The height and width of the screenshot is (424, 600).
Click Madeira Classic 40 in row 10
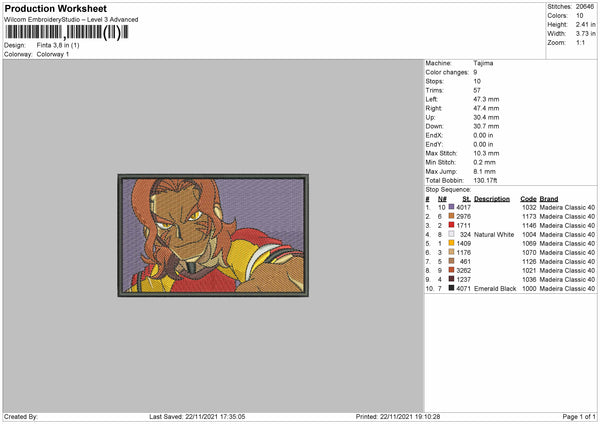pyautogui.click(x=567, y=289)
